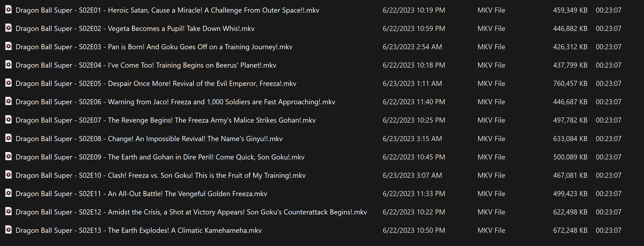Click the S02E08 Name's Ginyu file name

click(x=149, y=139)
